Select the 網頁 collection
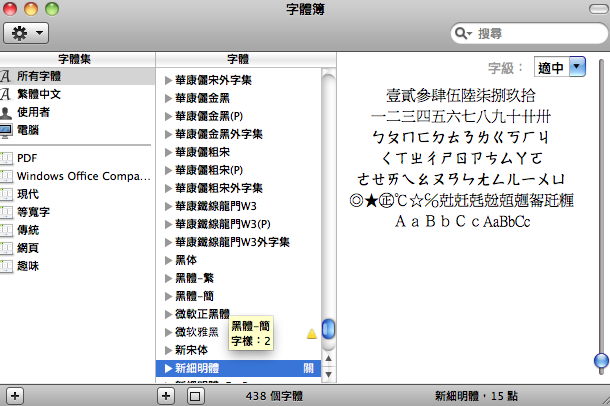 coord(77,248)
